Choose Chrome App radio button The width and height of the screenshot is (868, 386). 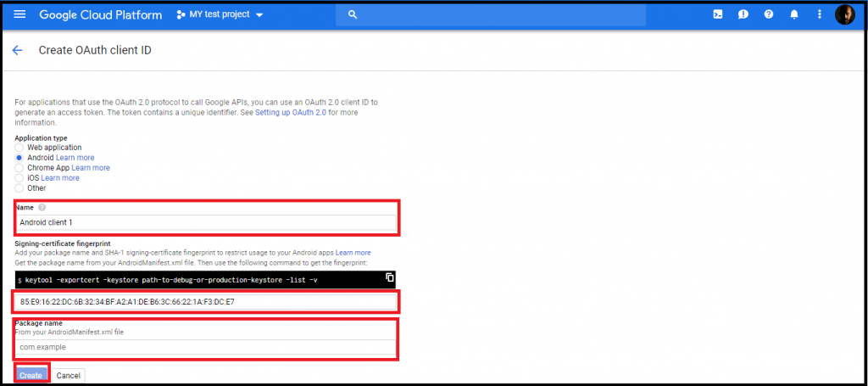pyautogui.click(x=19, y=167)
